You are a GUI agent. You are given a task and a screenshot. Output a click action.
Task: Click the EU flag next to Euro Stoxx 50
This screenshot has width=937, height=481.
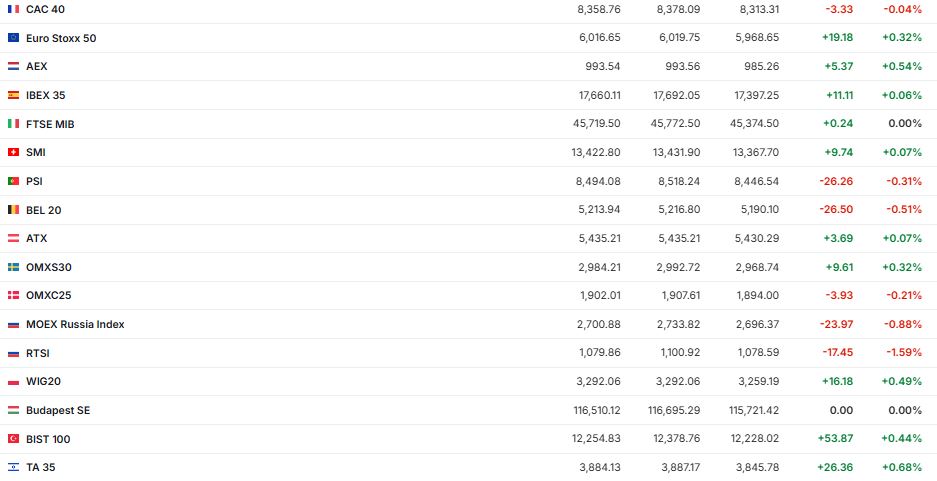point(13,38)
